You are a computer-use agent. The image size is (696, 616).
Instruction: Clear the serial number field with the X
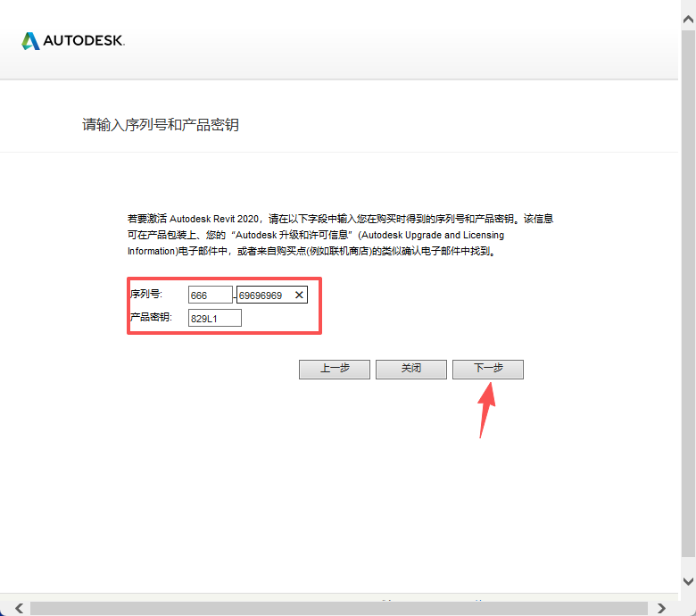(x=299, y=295)
